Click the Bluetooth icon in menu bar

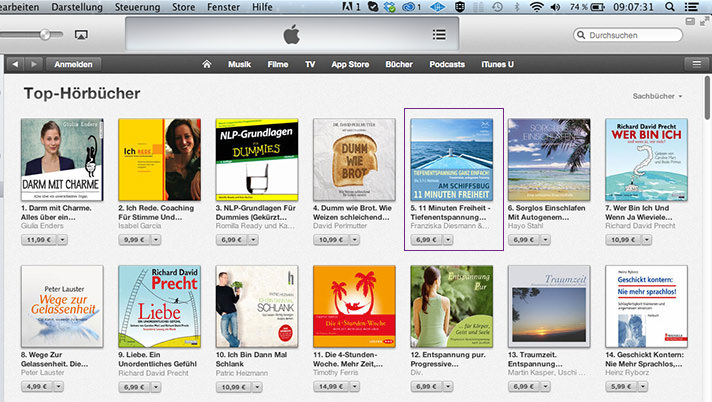[517, 7]
